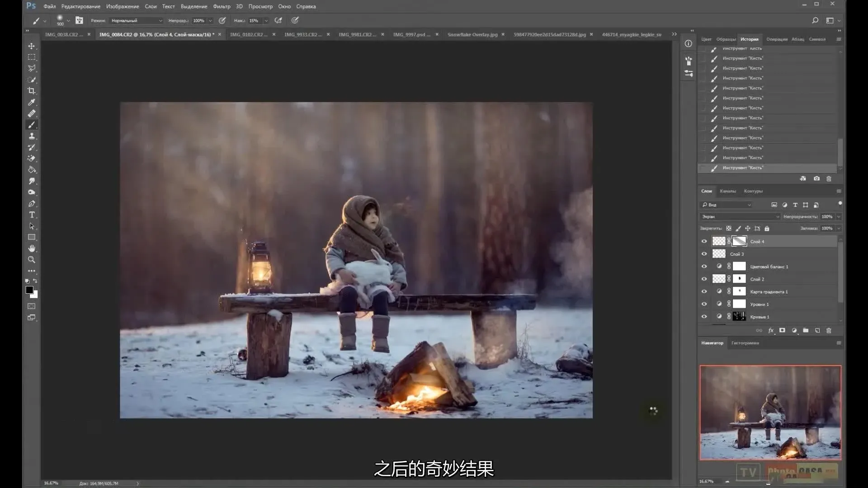Select the Clone Stamp tool
Screen dimensions: 868x488
pyautogui.click(x=31, y=136)
